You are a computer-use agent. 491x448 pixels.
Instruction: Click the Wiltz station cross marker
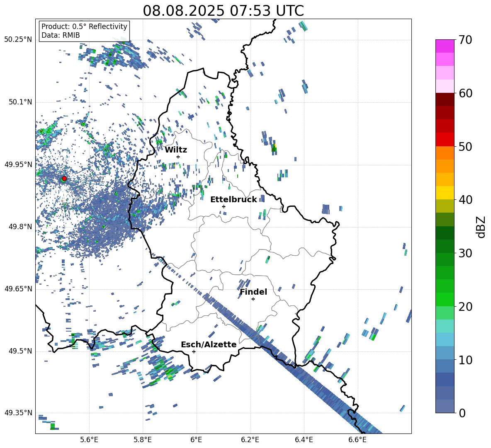tap(178, 157)
